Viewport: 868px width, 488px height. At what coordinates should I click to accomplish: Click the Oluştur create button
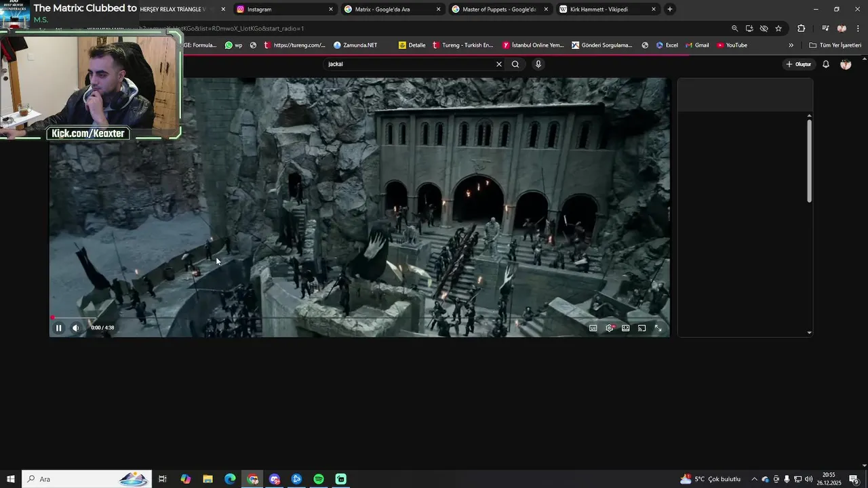[x=798, y=64]
